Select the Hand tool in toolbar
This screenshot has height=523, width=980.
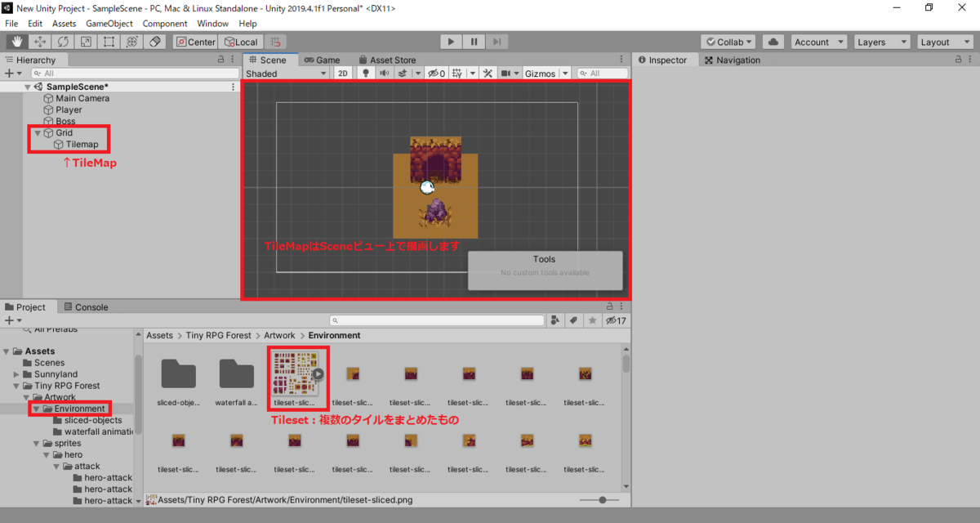16,42
